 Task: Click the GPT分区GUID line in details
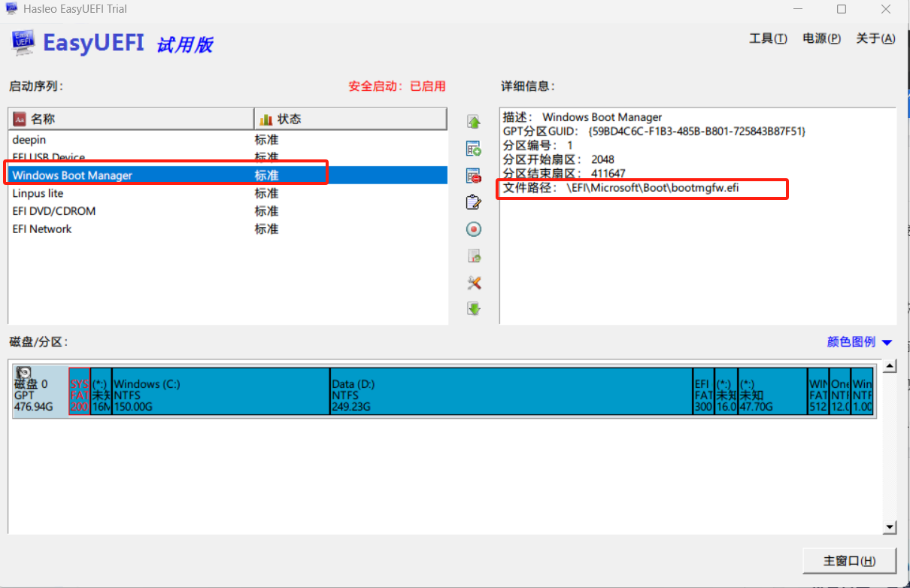pyautogui.click(x=654, y=131)
